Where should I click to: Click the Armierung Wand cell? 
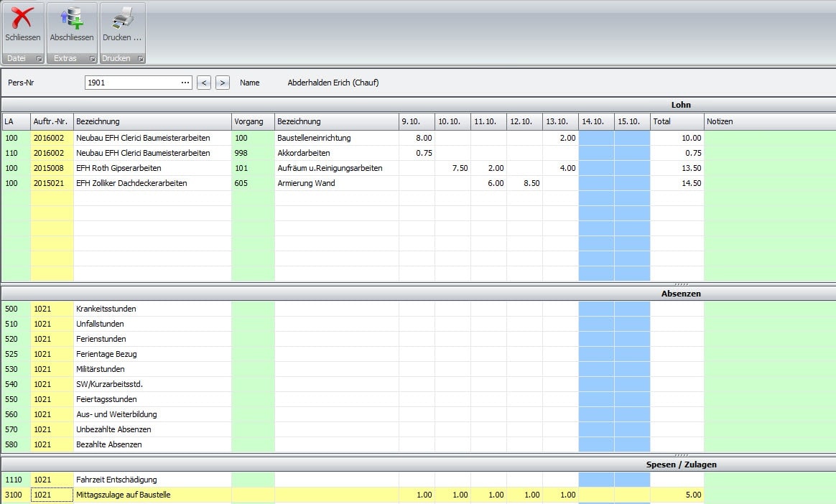(x=336, y=183)
